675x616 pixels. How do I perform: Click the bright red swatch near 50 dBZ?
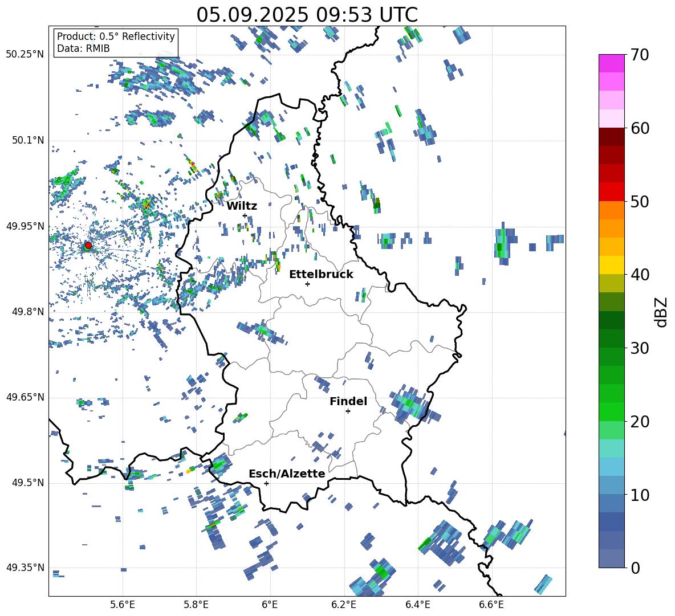point(611,192)
